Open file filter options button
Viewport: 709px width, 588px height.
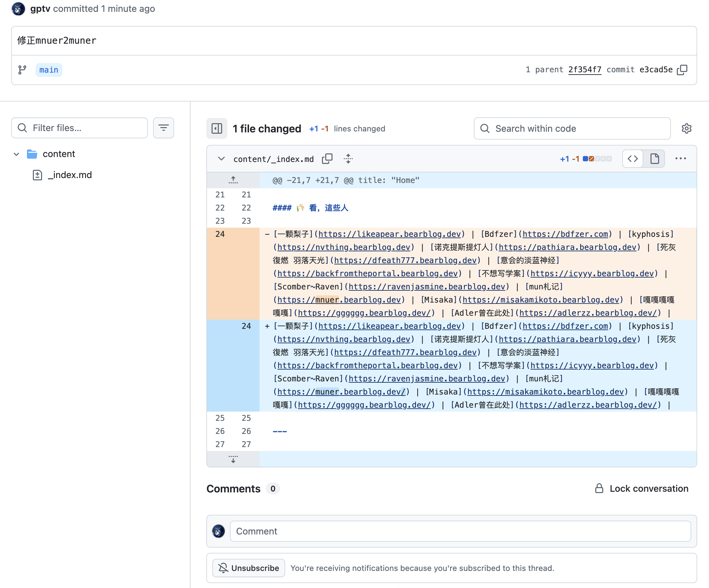[x=163, y=128]
